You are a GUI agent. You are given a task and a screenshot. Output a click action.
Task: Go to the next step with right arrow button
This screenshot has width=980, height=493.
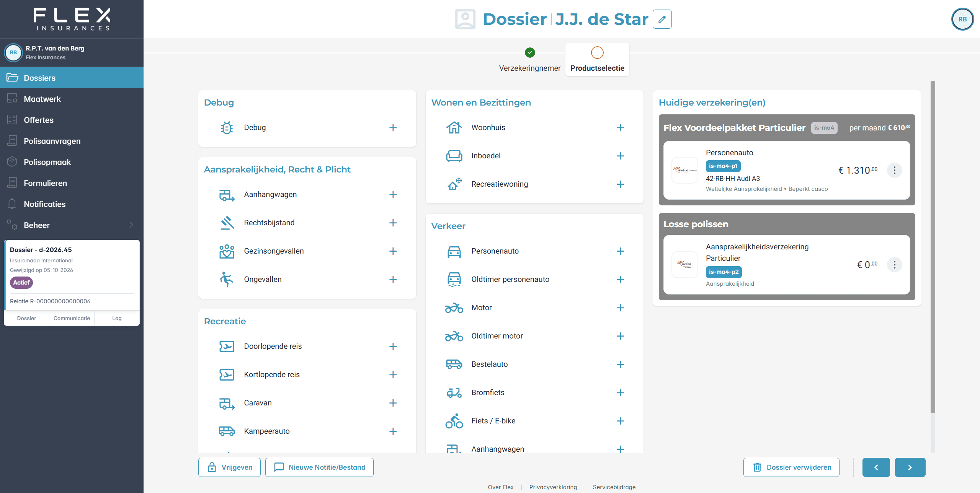(x=910, y=467)
